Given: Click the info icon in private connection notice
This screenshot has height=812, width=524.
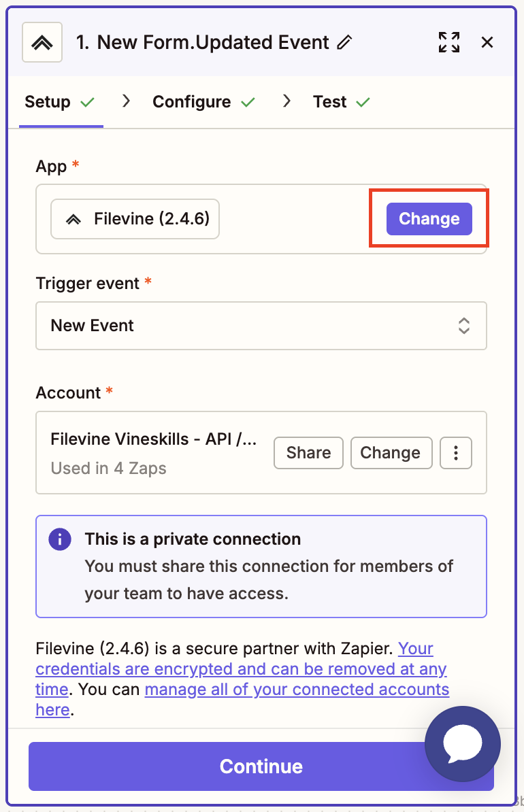Looking at the screenshot, I should (60, 539).
